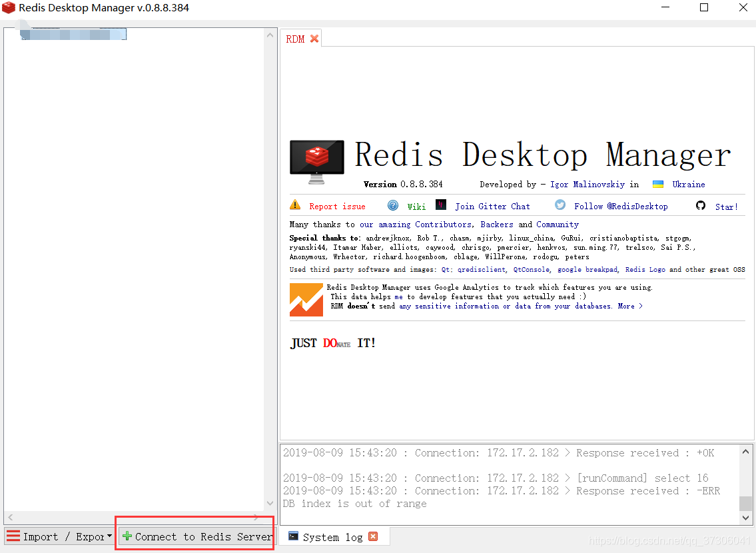Click the Twitter bird icon

(x=560, y=205)
